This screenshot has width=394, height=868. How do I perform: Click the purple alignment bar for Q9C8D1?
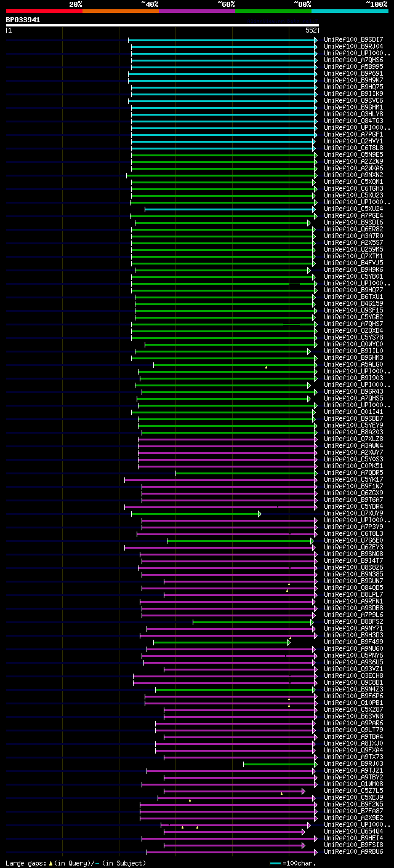pyautogui.click(x=224, y=683)
